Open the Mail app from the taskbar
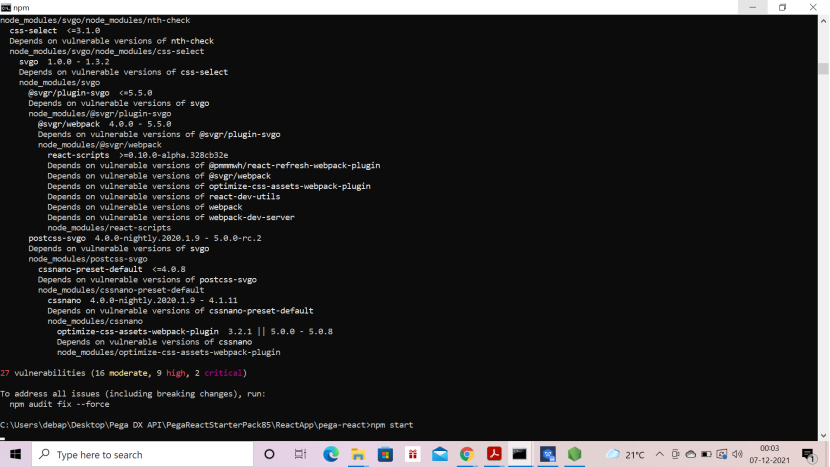Screen dimensions: 830x467 [x=440, y=454]
